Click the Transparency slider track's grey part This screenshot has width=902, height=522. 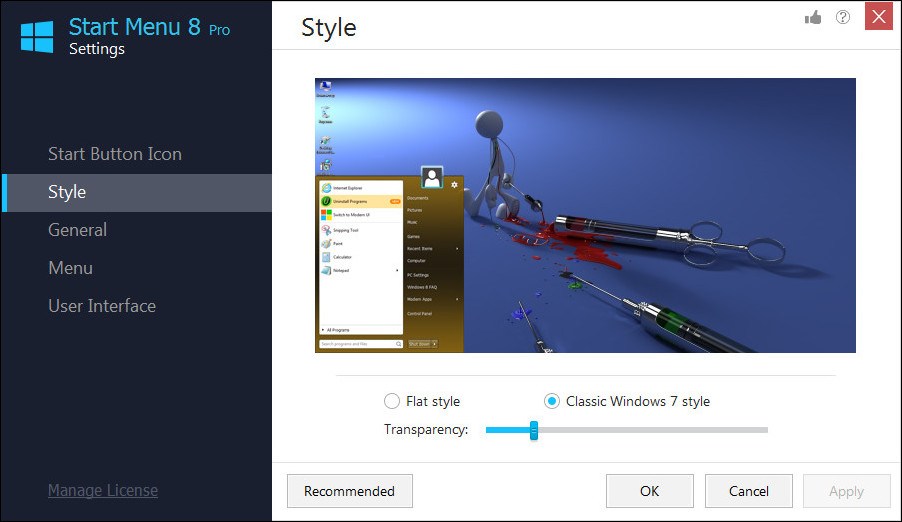click(x=653, y=430)
